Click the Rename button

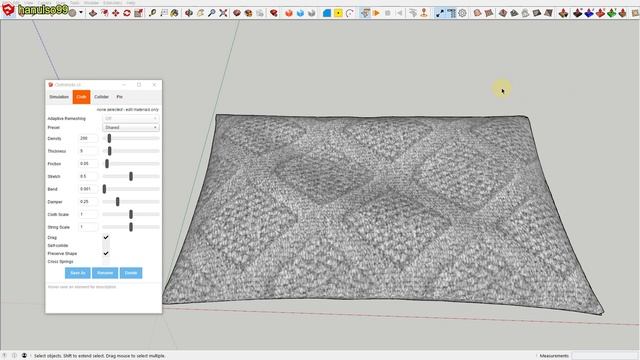tap(105, 273)
